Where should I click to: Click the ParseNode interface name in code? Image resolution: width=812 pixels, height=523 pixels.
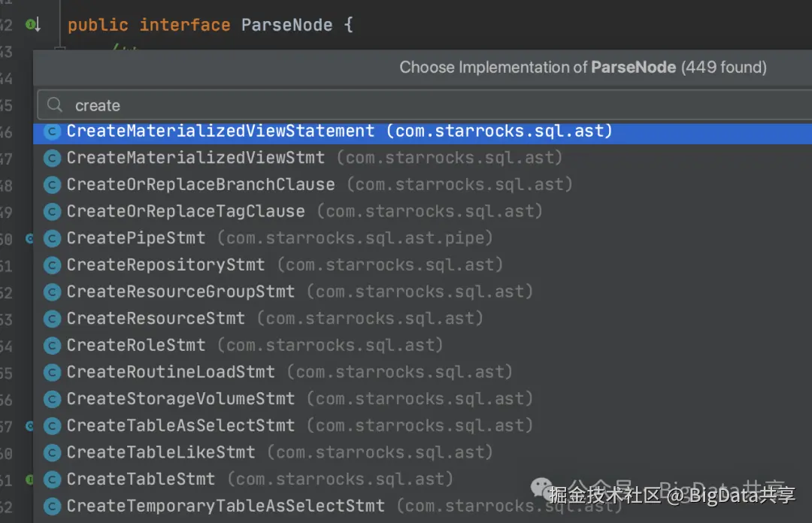pos(287,25)
